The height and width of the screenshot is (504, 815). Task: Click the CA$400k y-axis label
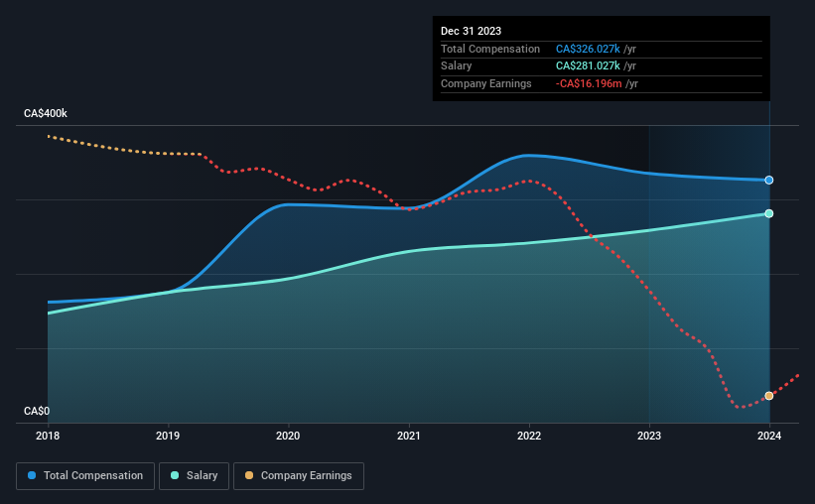(46, 113)
